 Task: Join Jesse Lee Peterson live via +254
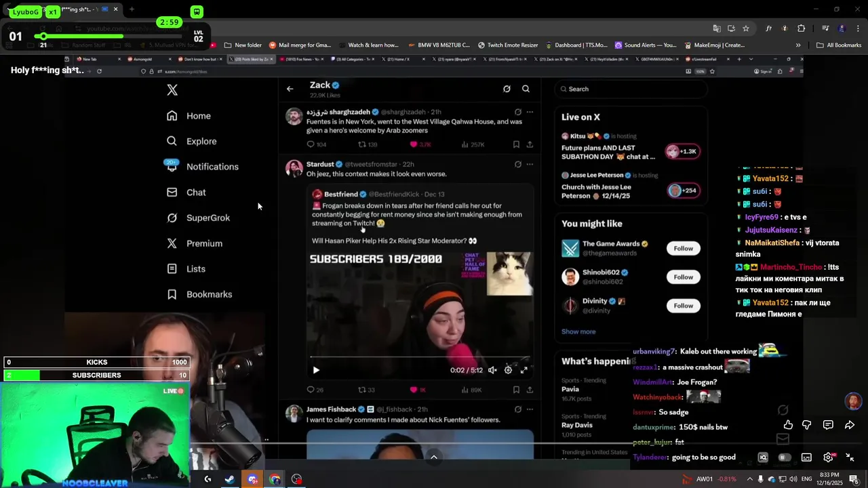coord(682,190)
